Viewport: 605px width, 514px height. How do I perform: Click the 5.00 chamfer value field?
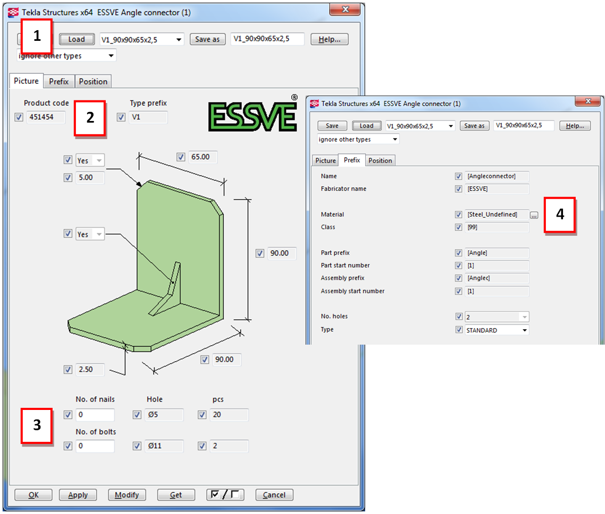click(90, 178)
